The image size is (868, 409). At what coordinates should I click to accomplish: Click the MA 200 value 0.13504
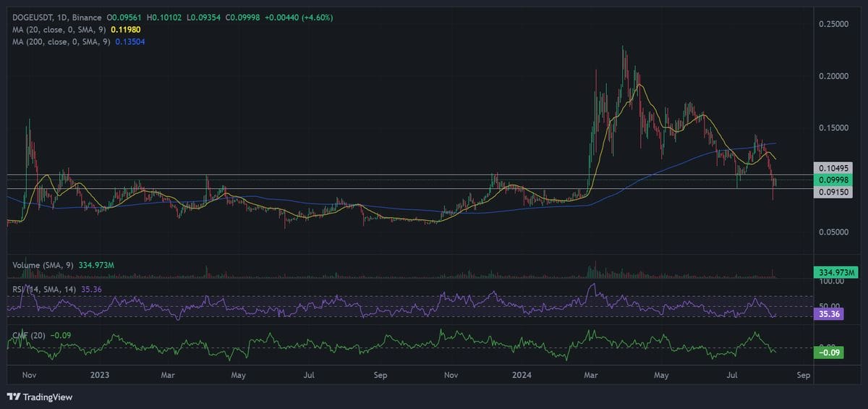(x=130, y=42)
